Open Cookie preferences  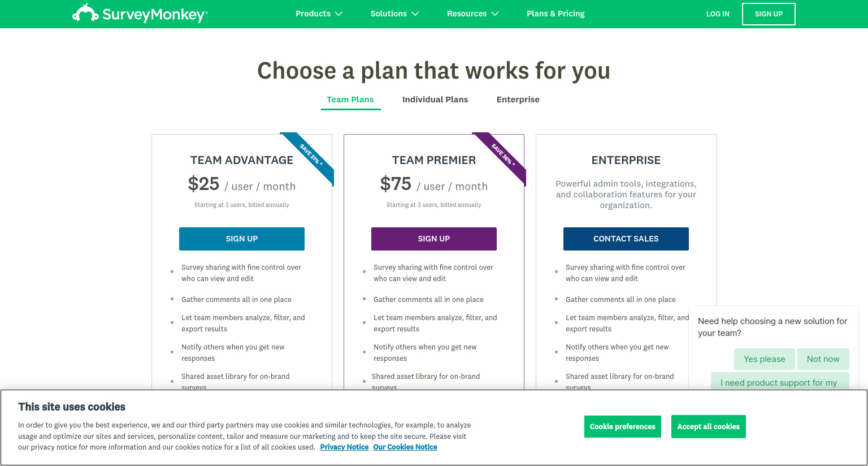coord(623,426)
